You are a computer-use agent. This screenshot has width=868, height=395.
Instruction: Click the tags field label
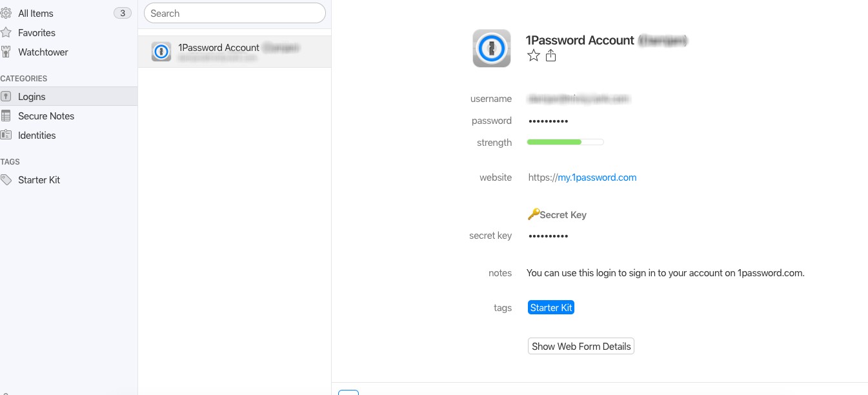pyautogui.click(x=503, y=308)
